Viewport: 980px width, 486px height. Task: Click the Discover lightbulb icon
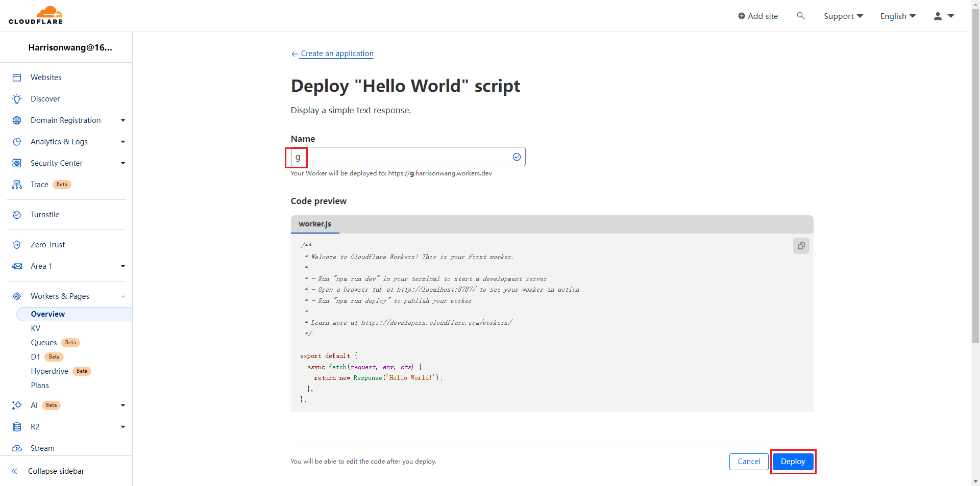(17, 99)
